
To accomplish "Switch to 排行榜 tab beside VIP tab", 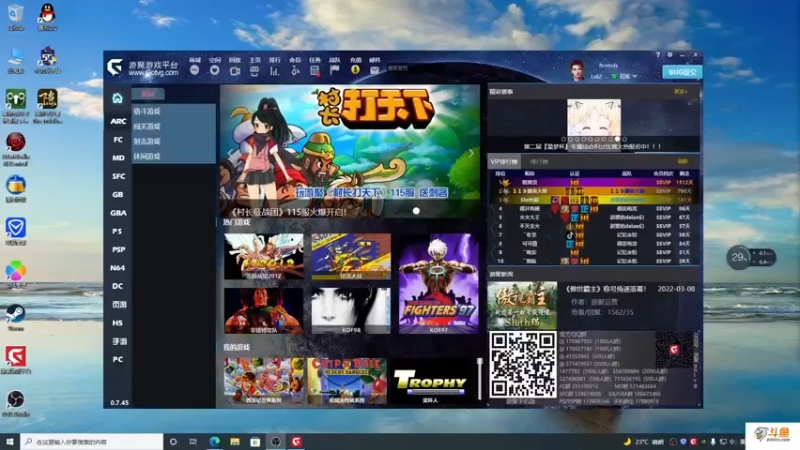I will pos(539,162).
